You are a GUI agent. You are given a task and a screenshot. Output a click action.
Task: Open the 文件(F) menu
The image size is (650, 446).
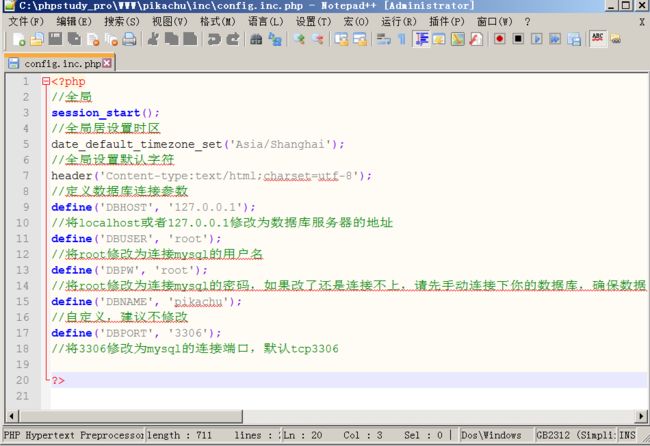pyautogui.click(x=26, y=22)
